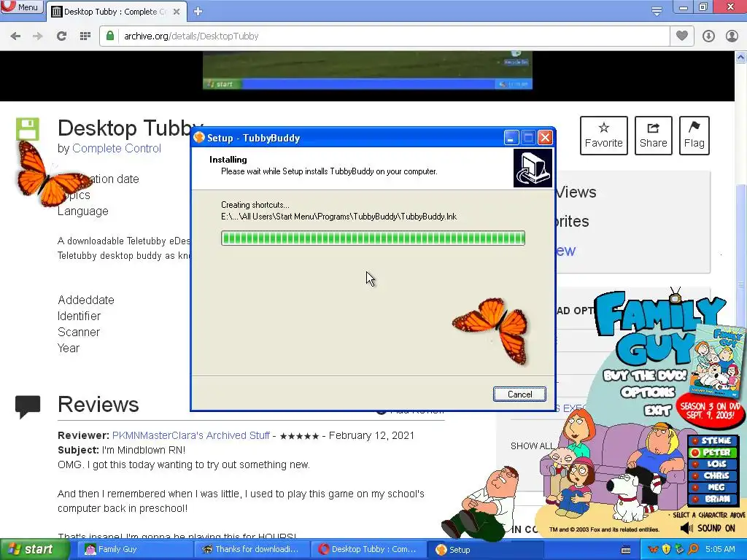Open OPTIONS in Family Guy widget
Viewport: 747px width, 560px height.
[648, 392]
